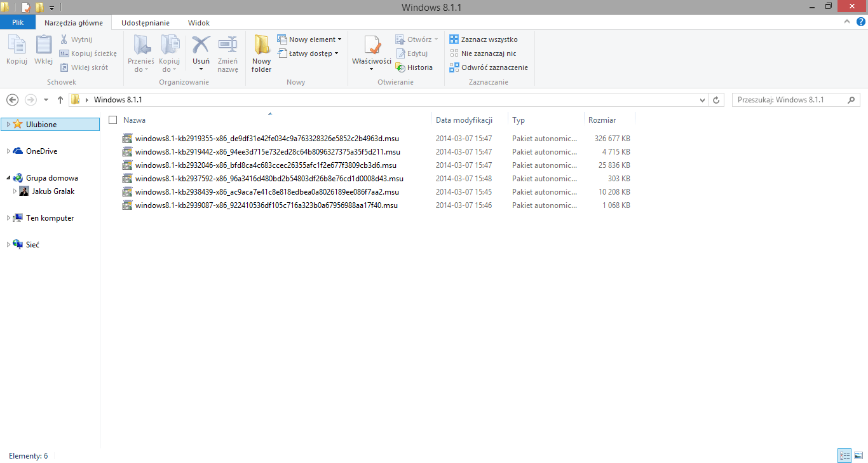Select Jakub Gralak in the navigation pane
Screen dimensions: 868x463
pos(53,191)
